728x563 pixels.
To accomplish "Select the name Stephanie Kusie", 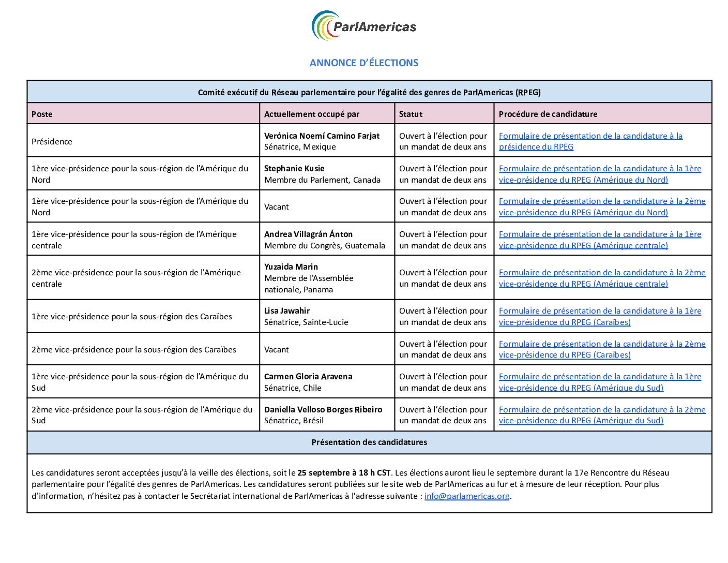I will click(x=294, y=168).
